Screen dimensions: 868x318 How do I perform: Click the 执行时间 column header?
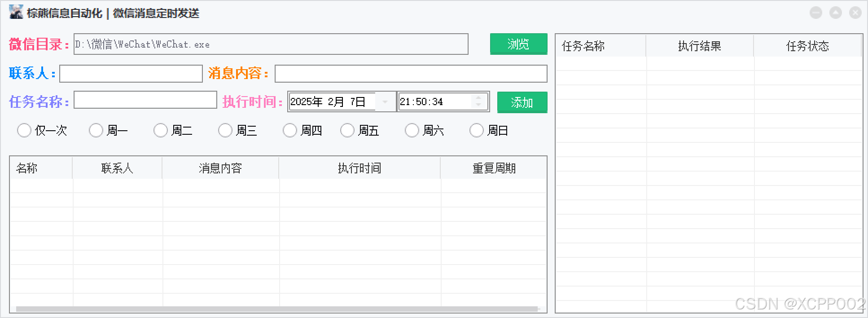(359, 168)
